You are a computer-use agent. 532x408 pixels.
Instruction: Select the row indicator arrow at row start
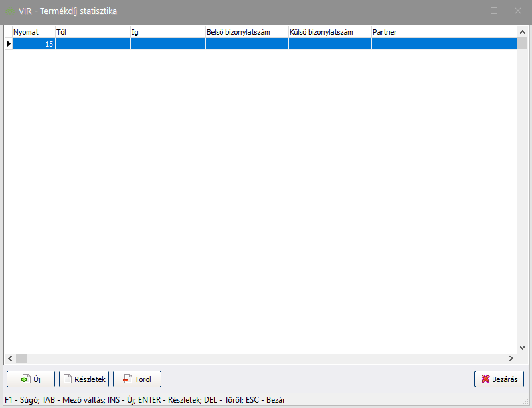click(x=8, y=44)
